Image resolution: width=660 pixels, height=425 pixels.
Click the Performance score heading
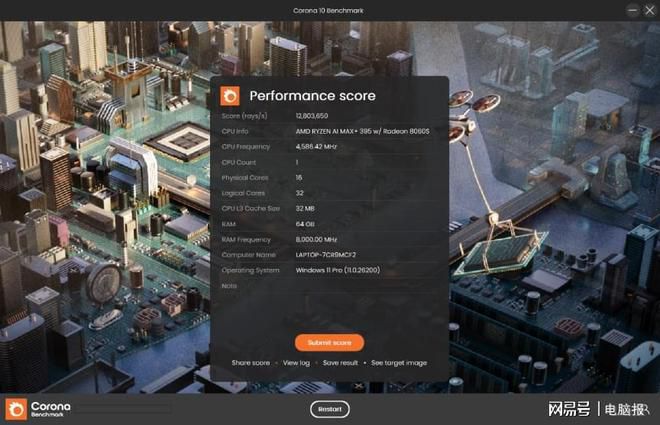click(312, 96)
